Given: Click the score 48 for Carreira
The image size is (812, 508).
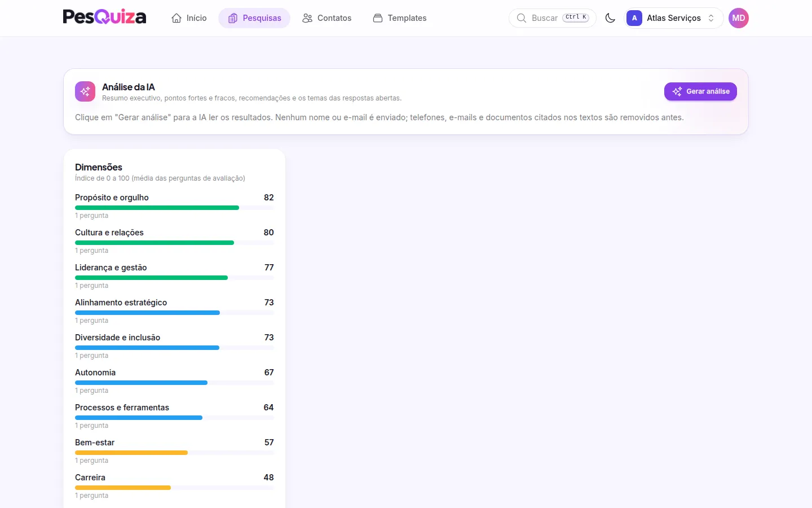Looking at the screenshot, I should pyautogui.click(x=269, y=478).
